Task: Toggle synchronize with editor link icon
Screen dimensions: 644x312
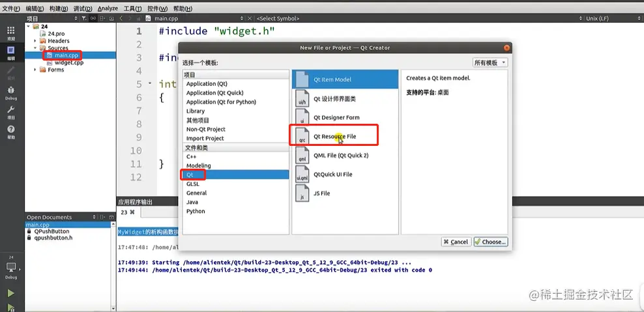Action: tap(93, 18)
